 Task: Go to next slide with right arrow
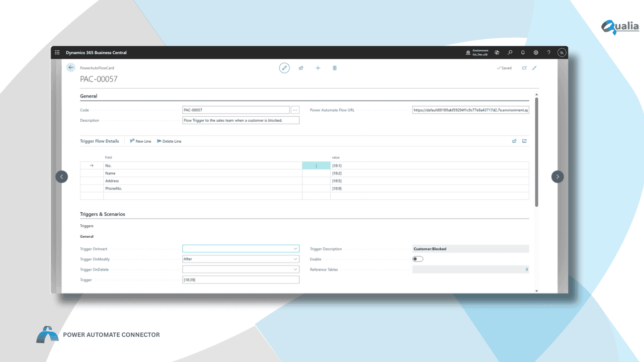pos(557,176)
